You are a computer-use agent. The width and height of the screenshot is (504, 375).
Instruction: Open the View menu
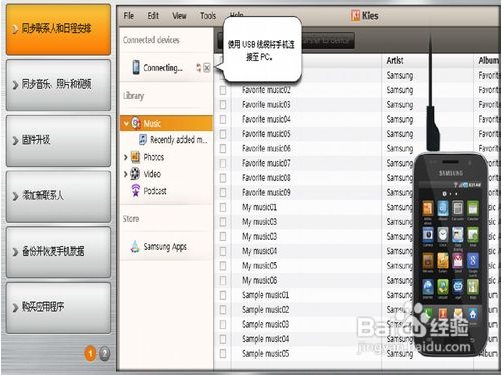coord(179,16)
